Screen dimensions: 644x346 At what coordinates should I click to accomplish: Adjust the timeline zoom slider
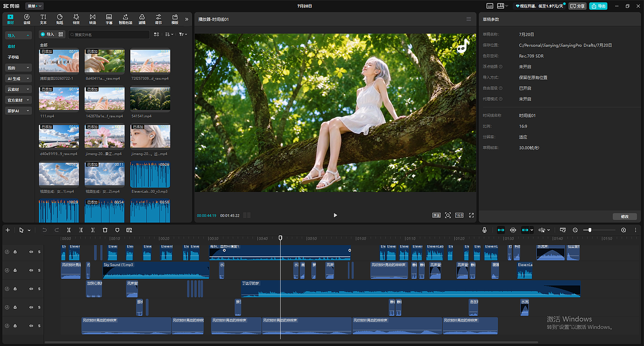(x=590, y=230)
